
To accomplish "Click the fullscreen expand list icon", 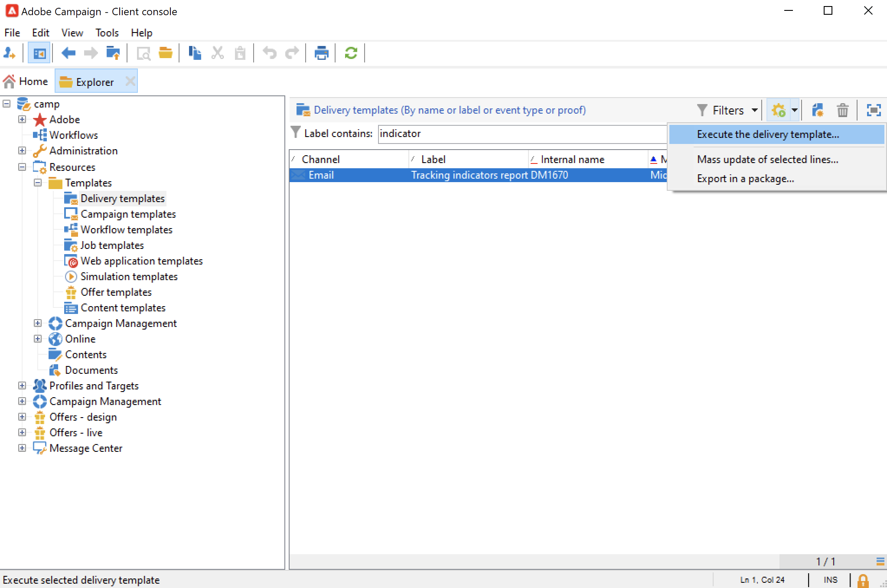I will click(874, 110).
